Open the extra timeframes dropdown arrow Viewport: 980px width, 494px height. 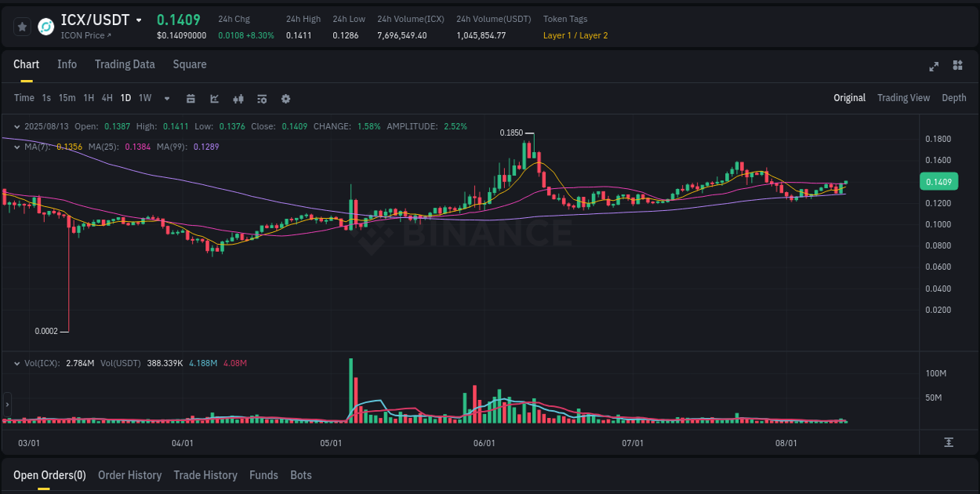tap(165, 98)
